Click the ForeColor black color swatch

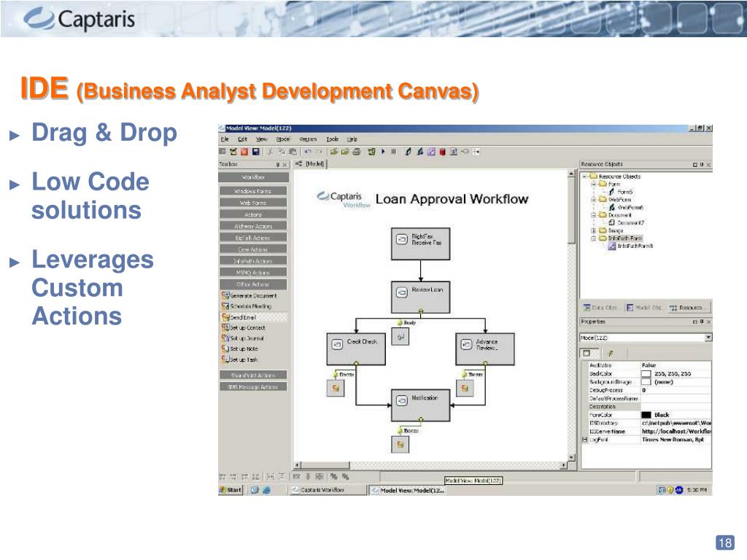pyautogui.click(x=646, y=415)
